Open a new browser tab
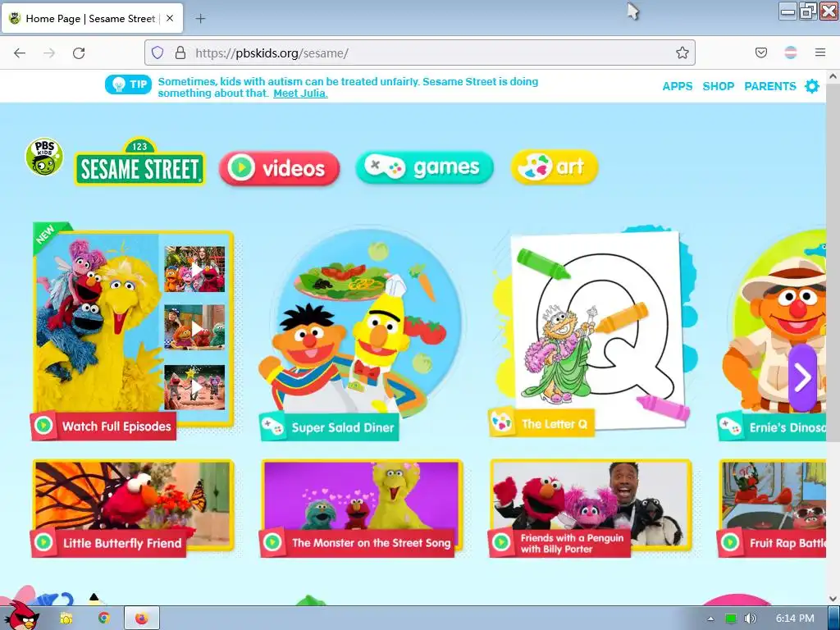Image resolution: width=840 pixels, height=630 pixels. pos(200,19)
